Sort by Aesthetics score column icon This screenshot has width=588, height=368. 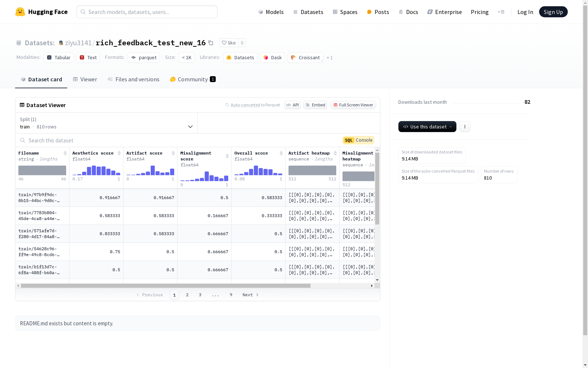[119, 153]
